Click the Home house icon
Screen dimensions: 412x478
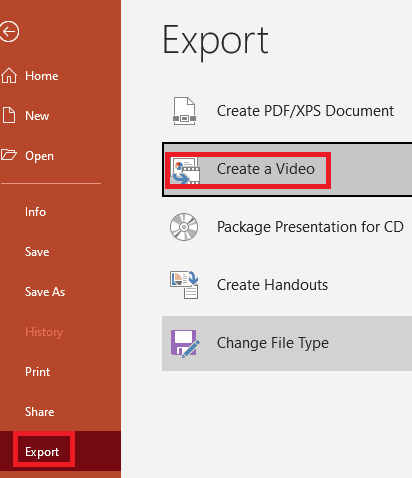point(9,75)
